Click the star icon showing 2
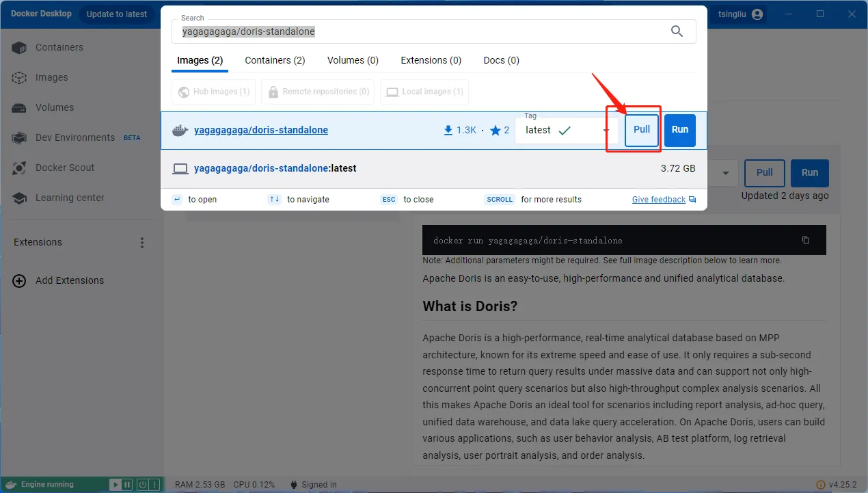Viewport: 868px width, 493px height. (x=496, y=131)
